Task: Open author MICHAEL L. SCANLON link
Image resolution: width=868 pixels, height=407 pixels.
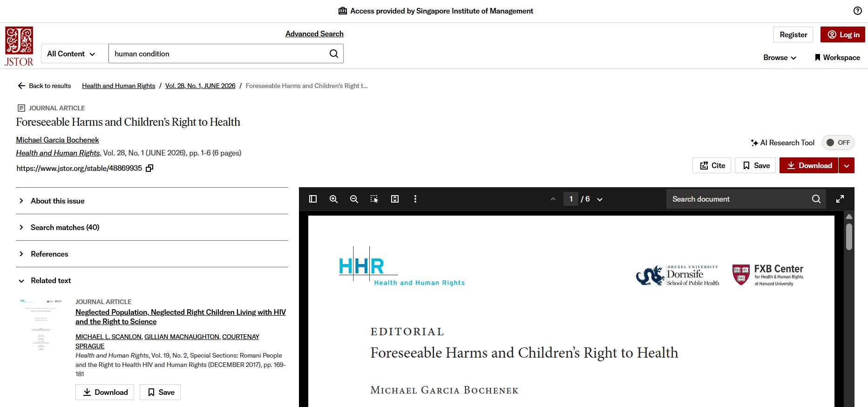Action: click(x=108, y=337)
